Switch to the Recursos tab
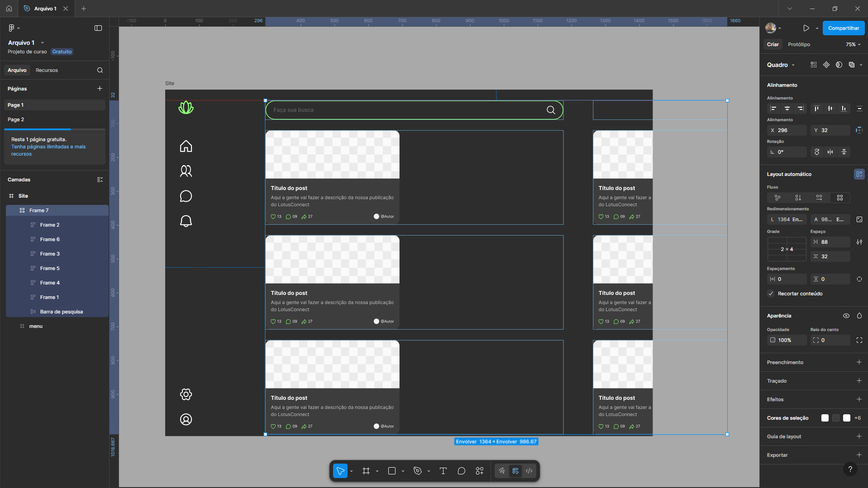The height and width of the screenshot is (488, 868). pyautogui.click(x=47, y=70)
